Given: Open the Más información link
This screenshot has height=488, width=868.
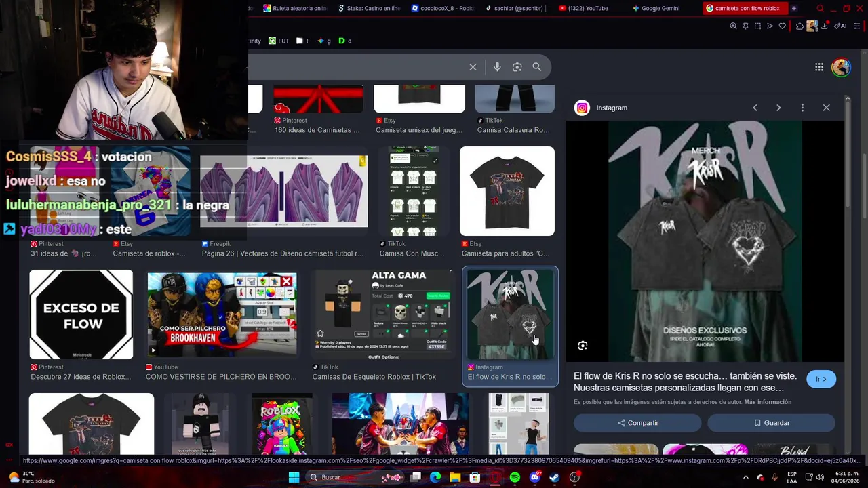Looking at the screenshot, I should click(x=768, y=402).
